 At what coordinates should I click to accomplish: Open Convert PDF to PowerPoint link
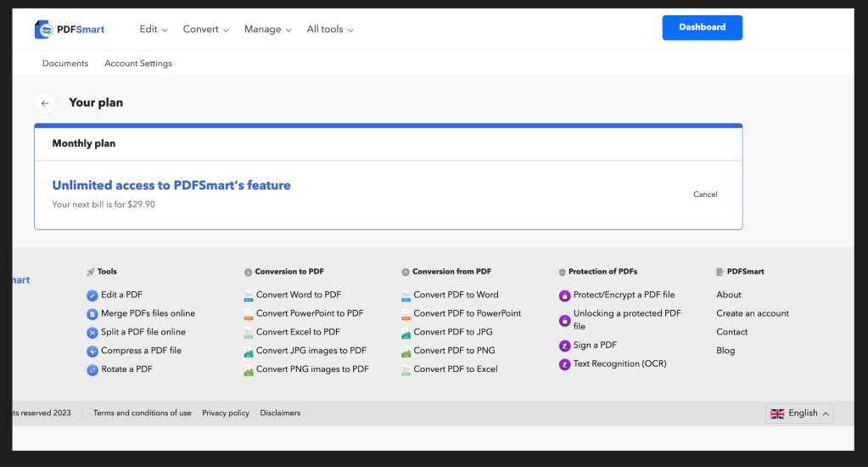tap(468, 313)
